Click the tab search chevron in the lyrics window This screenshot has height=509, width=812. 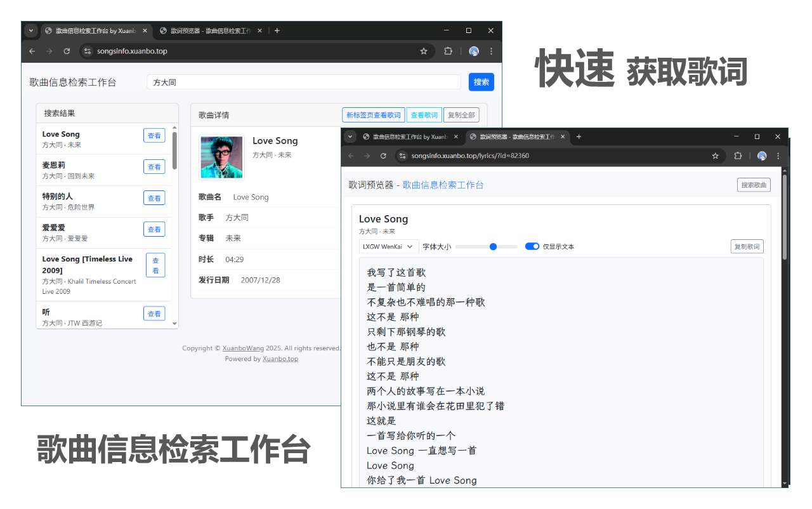coord(350,136)
